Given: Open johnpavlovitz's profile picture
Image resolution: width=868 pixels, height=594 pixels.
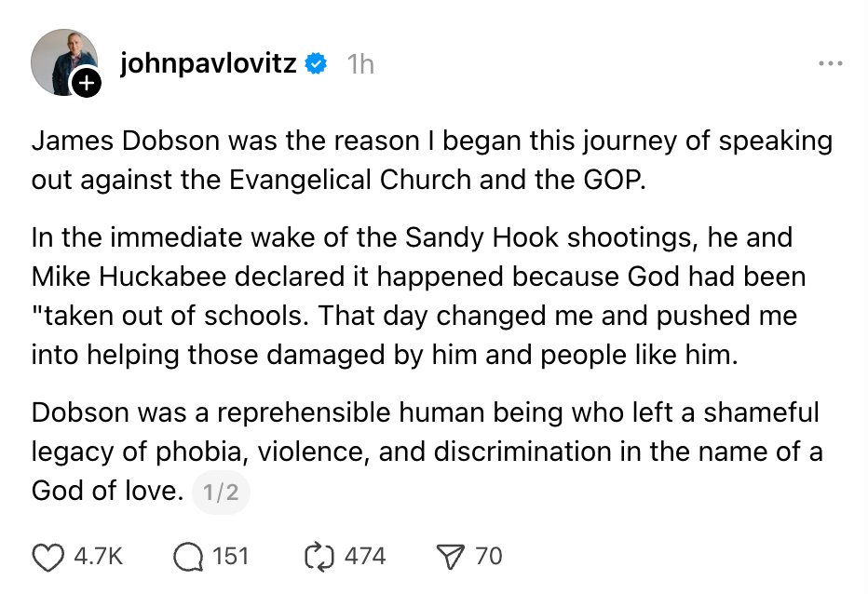Looking at the screenshot, I should click(65, 61).
